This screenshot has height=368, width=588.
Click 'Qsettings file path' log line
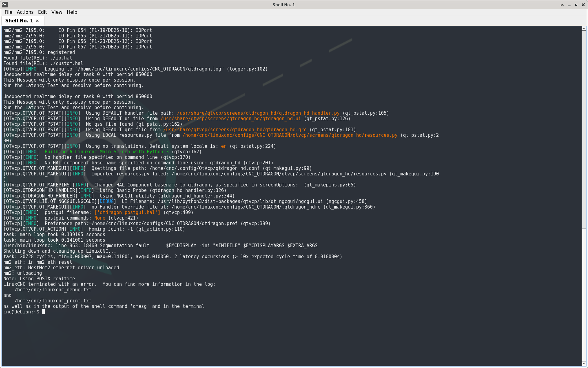tap(158, 168)
